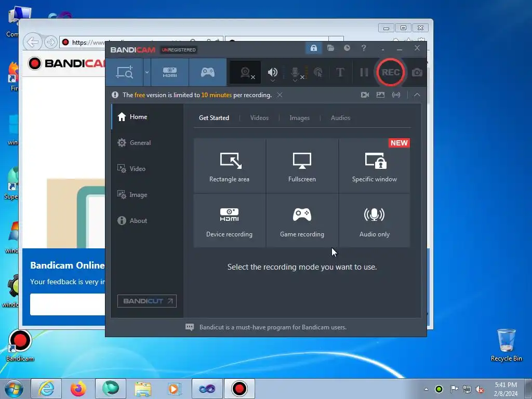Screen dimensions: 532x399
Task: Switch to the Audios tab
Action: click(341, 118)
